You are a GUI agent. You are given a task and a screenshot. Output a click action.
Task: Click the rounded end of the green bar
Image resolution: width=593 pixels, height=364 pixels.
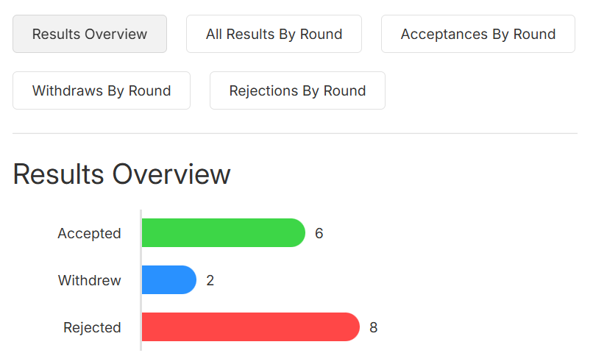[x=297, y=233]
